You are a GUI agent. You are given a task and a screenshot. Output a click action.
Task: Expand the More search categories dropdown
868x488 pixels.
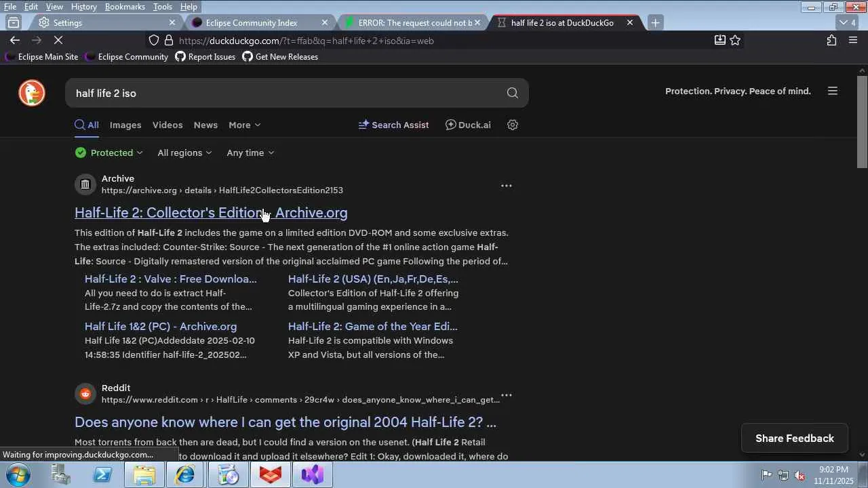tap(245, 125)
